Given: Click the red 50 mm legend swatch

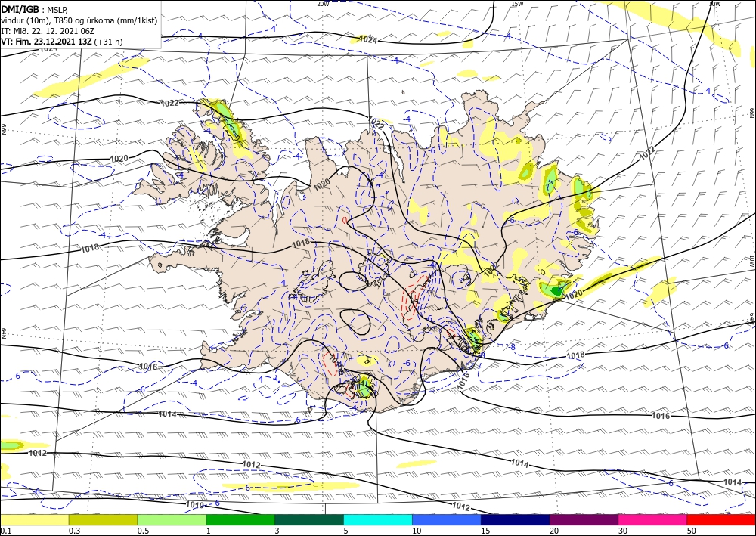Looking at the screenshot, I should point(721,520).
